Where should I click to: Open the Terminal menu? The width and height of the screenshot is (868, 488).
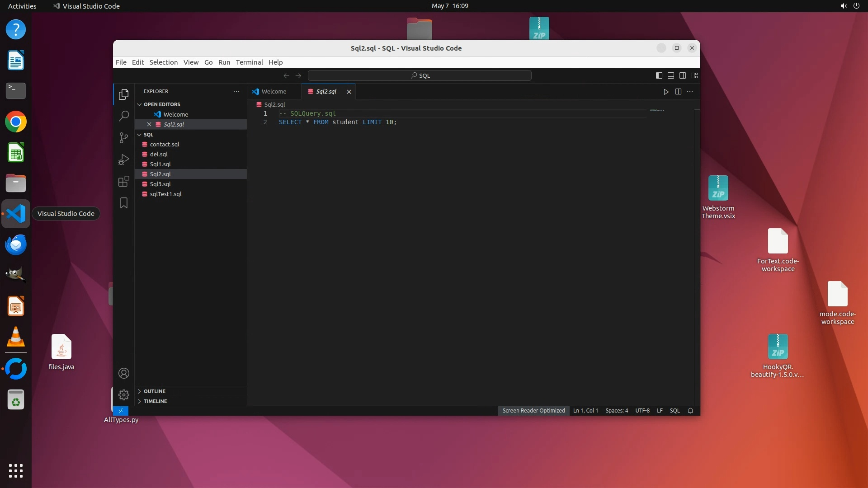pos(249,62)
